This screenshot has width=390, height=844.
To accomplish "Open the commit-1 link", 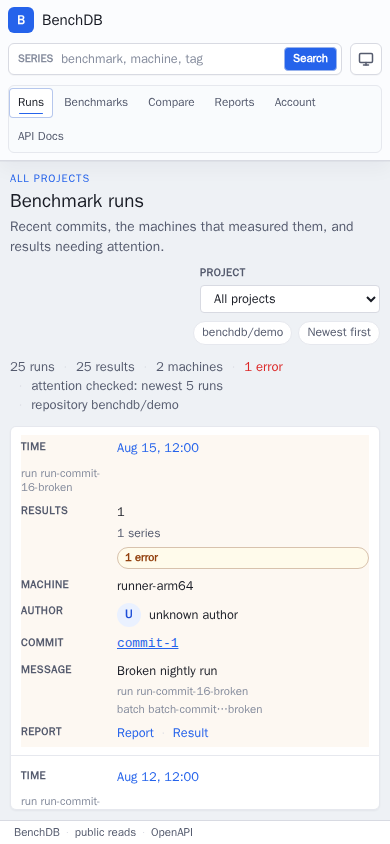I will click(148, 643).
